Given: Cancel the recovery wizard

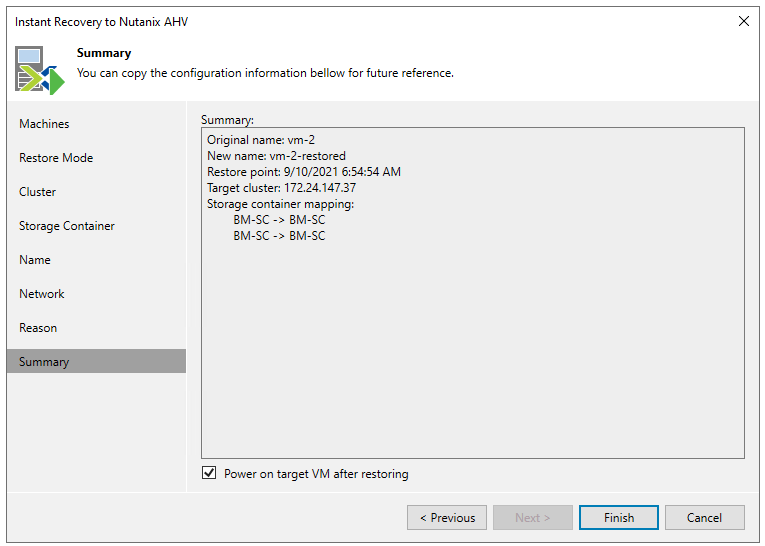Looking at the screenshot, I should [705, 518].
